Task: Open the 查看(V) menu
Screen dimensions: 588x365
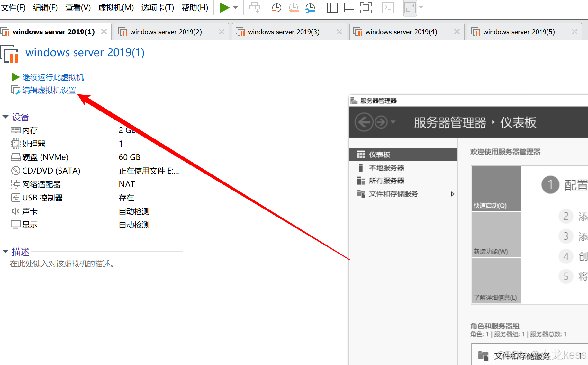Action: click(78, 8)
